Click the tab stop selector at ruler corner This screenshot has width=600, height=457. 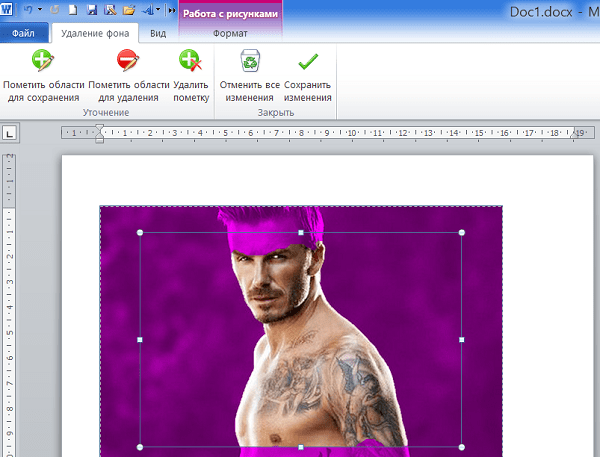[9, 132]
